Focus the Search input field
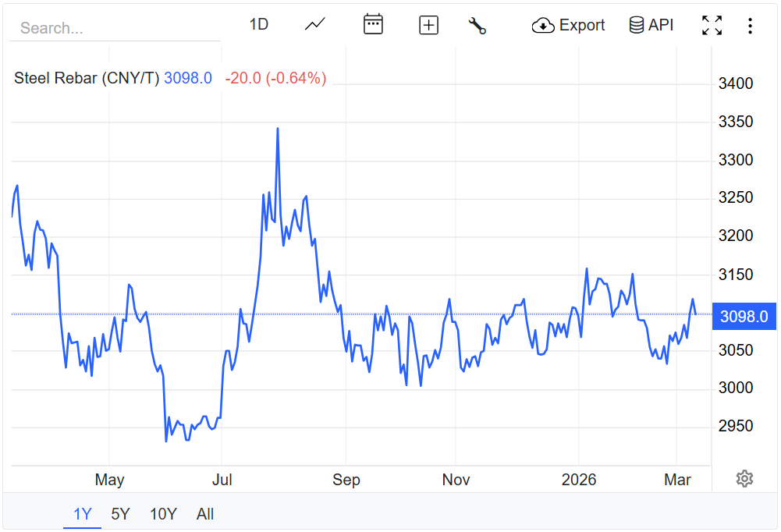Image resolution: width=781 pixels, height=532 pixels. (x=115, y=28)
